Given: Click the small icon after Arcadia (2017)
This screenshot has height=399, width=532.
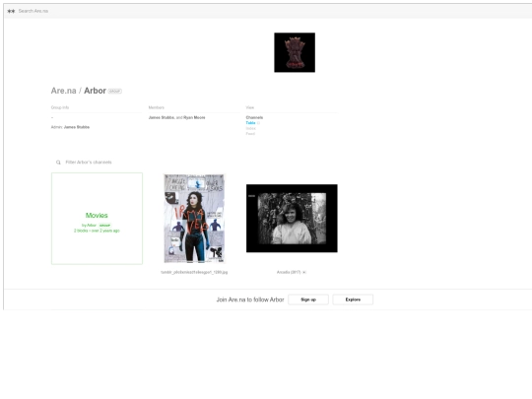Looking at the screenshot, I should [304, 272].
